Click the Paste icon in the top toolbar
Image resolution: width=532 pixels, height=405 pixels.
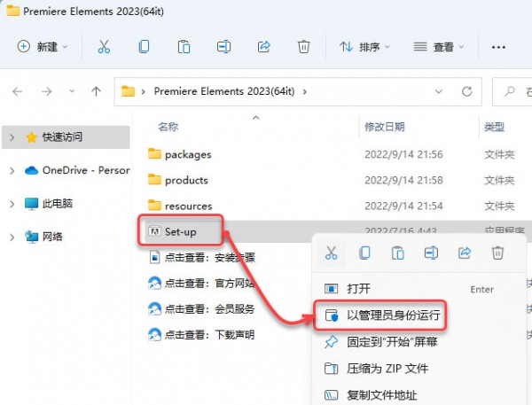click(184, 46)
